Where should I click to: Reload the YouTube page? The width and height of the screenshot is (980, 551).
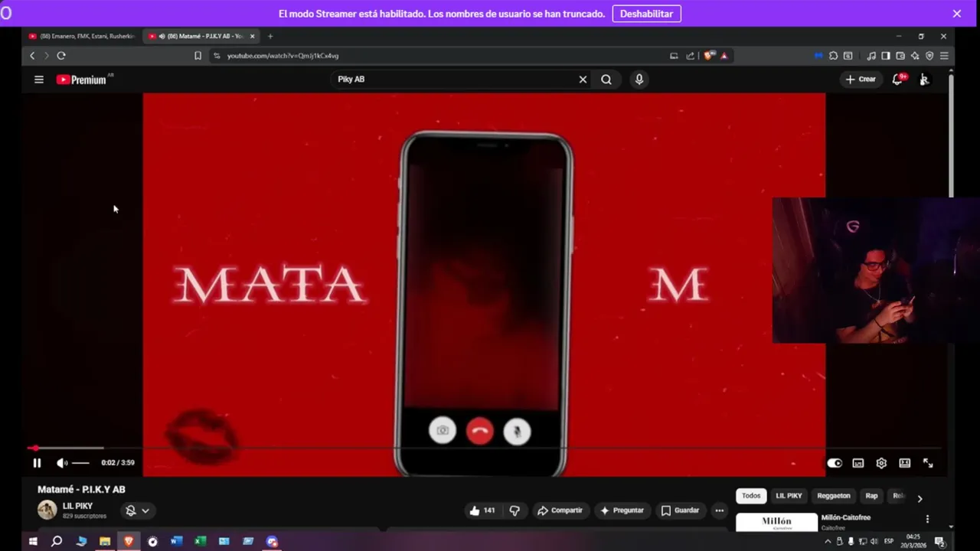[x=61, y=56]
